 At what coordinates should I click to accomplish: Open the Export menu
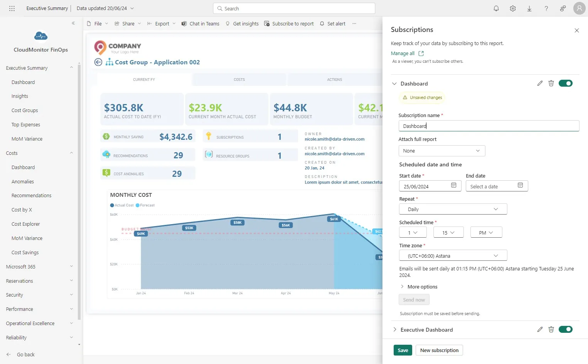pos(162,23)
